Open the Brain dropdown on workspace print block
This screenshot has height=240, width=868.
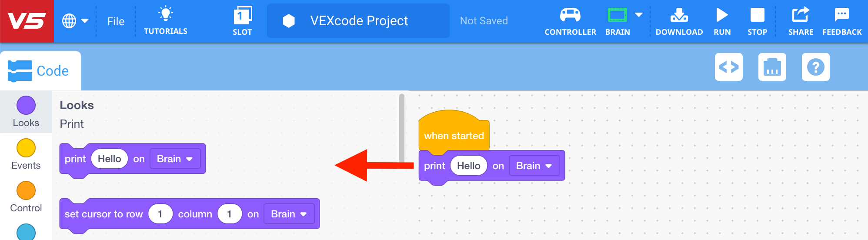pos(534,166)
